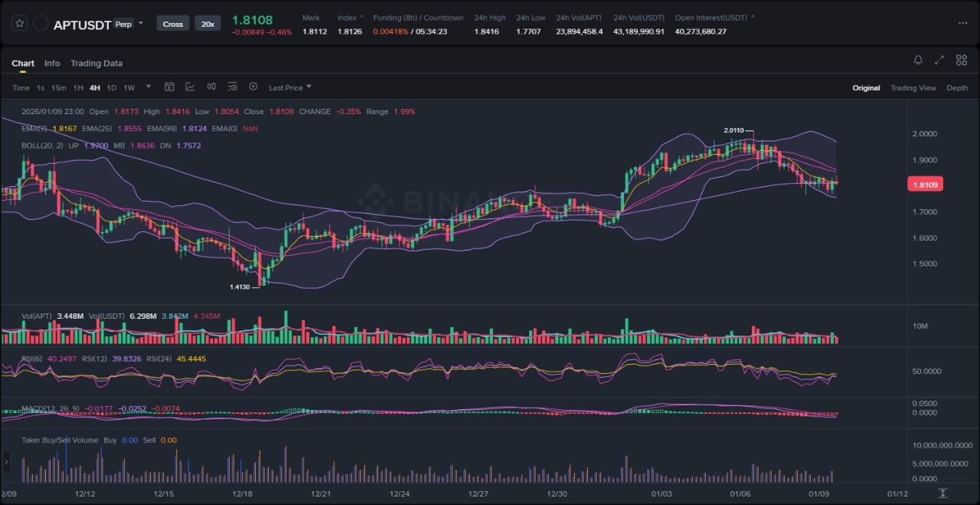Select the 1W interval
The width and height of the screenshot is (980, 505).
(129, 87)
